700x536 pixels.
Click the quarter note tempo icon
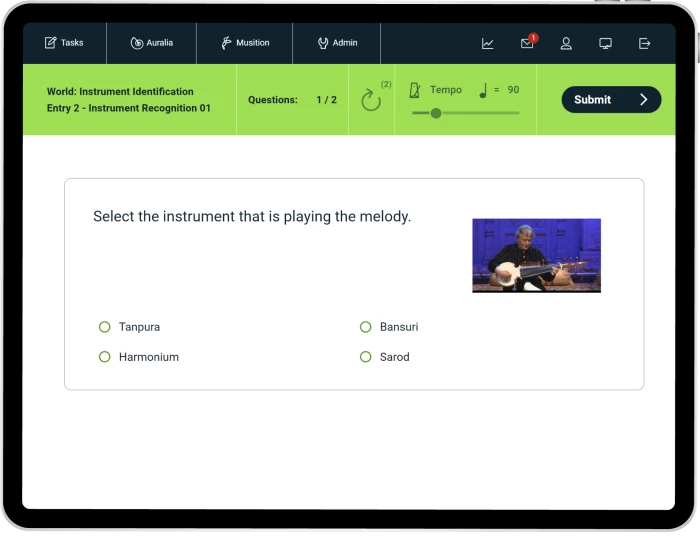click(x=482, y=90)
